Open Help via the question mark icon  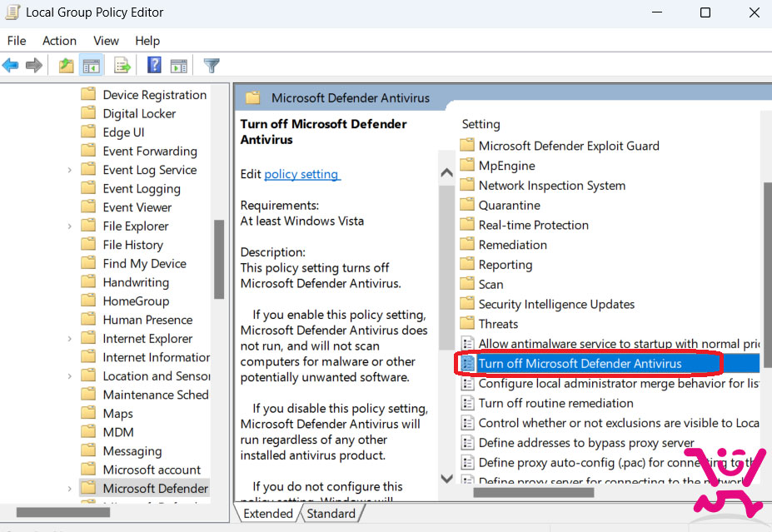pyautogui.click(x=154, y=65)
